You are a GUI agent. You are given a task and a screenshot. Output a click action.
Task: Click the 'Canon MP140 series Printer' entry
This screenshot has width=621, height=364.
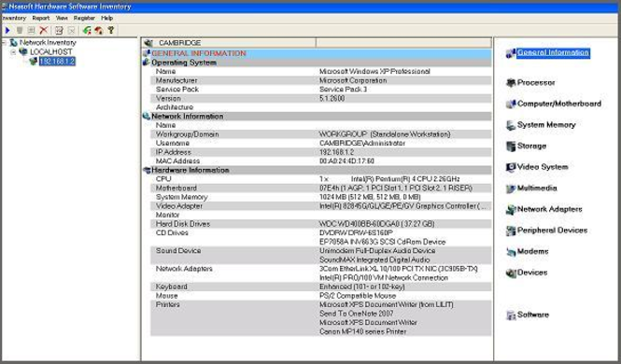coord(362,331)
